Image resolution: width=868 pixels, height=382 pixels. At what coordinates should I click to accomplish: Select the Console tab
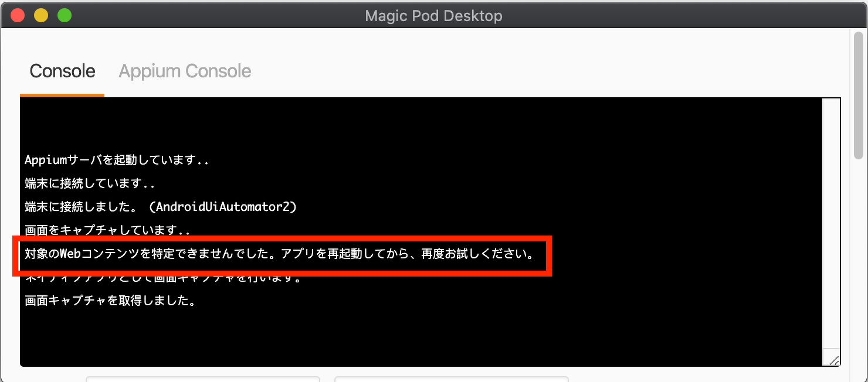pyautogui.click(x=62, y=71)
